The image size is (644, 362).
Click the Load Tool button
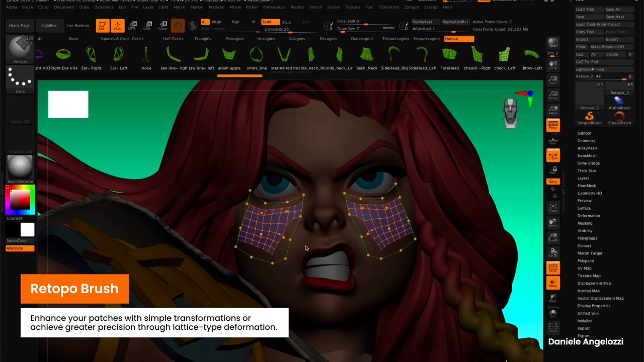589,10
